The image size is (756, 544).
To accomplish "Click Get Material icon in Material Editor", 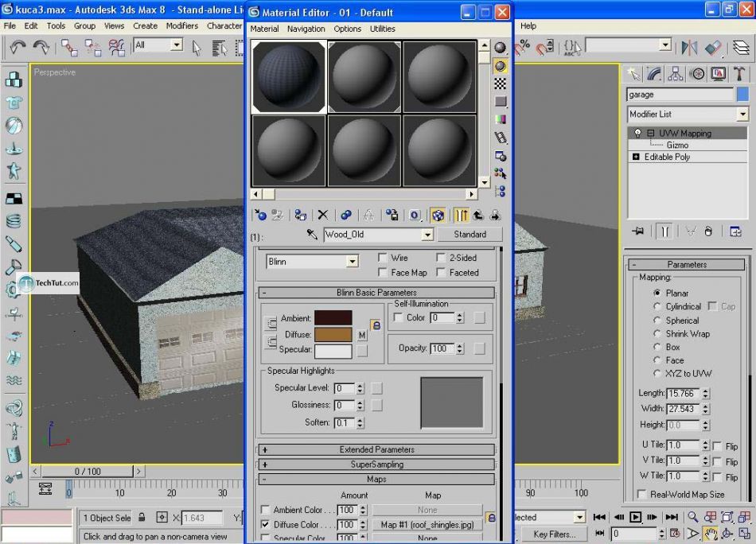I will [261, 215].
